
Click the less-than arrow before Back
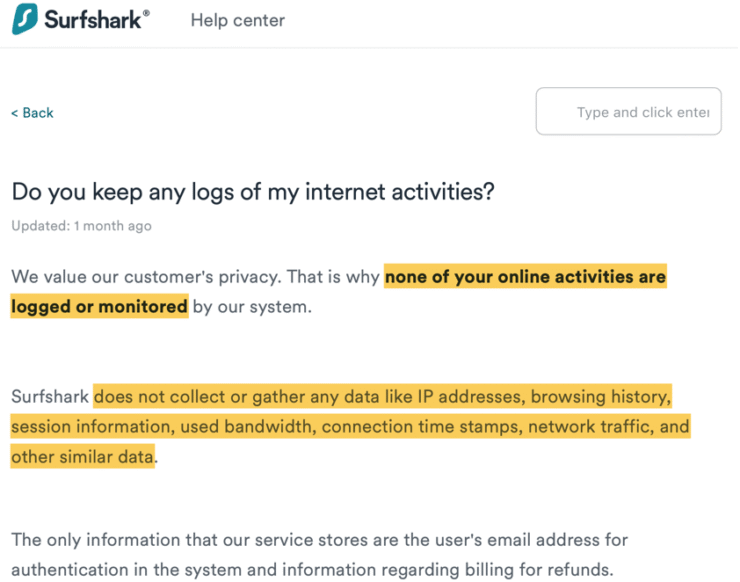tap(15, 113)
